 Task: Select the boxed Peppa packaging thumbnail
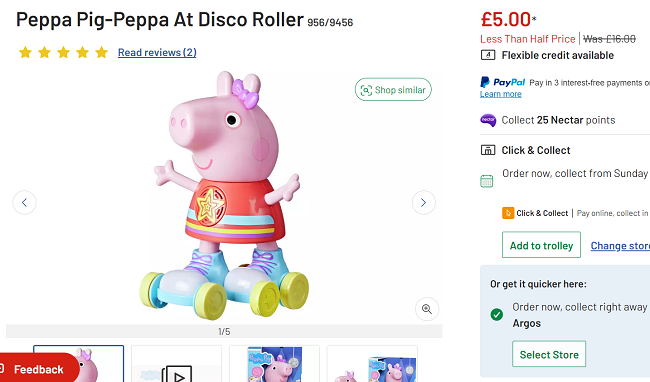coord(274,364)
